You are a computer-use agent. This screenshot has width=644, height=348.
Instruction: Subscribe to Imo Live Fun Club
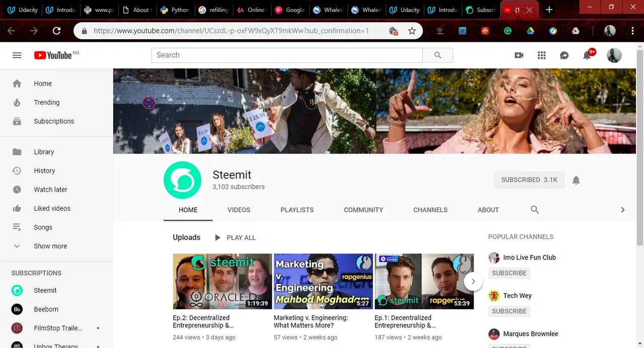click(509, 273)
